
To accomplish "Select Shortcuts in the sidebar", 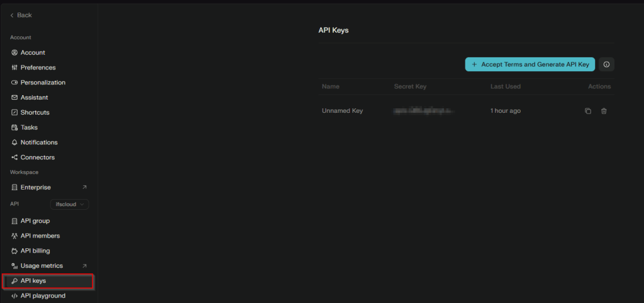I will click(35, 112).
